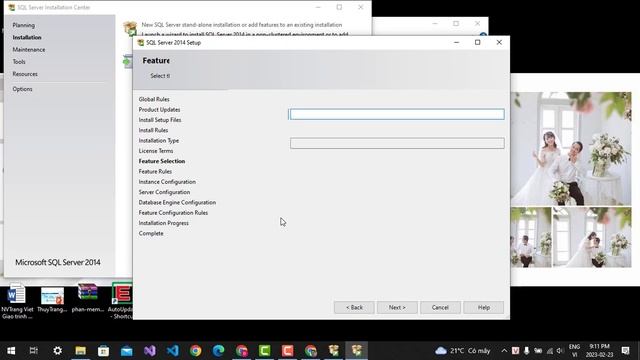This screenshot has width=640, height=360.
Task: Open the red Camtasia recorder icon on the taskbar
Action: (x=287, y=351)
